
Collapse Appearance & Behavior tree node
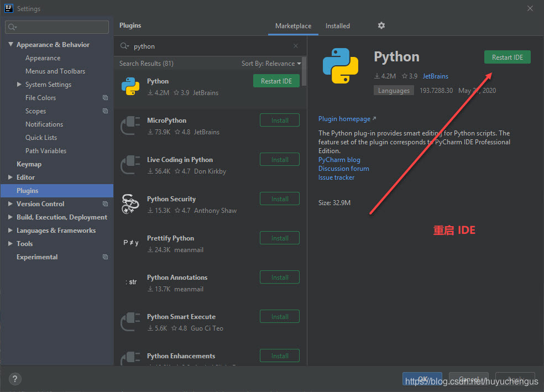point(11,44)
